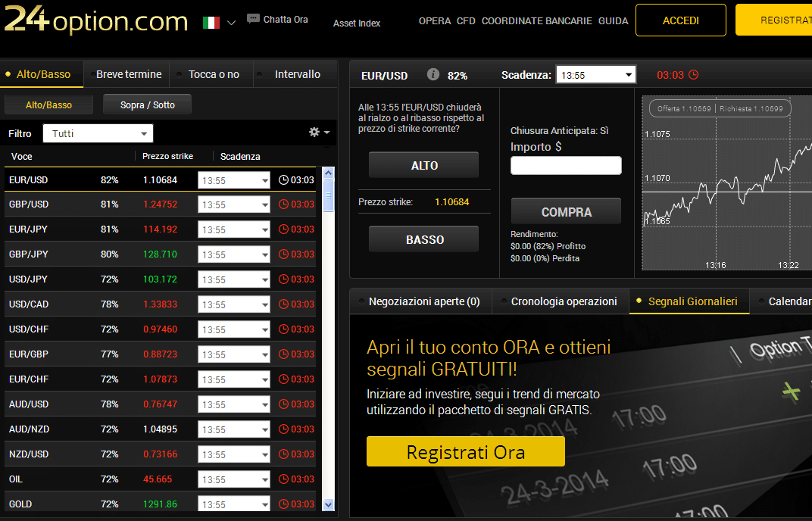This screenshot has width=812, height=521.
Task: Click the ACCEDI login button
Action: point(680,20)
